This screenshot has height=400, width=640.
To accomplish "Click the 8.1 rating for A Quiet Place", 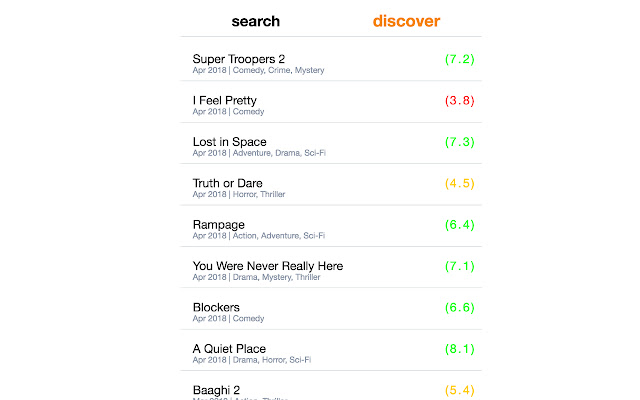I will pyautogui.click(x=459, y=349).
